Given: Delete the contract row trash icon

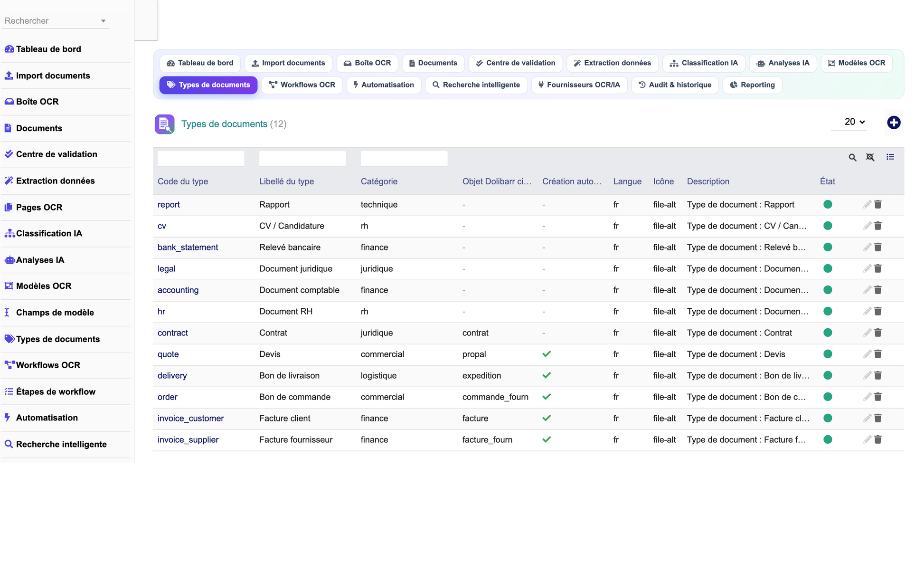Looking at the screenshot, I should click(x=878, y=333).
